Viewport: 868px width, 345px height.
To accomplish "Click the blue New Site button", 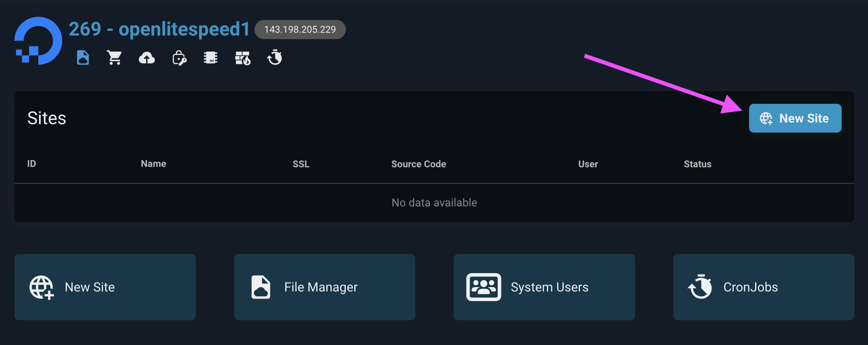I will pyautogui.click(x=795, y=118).
